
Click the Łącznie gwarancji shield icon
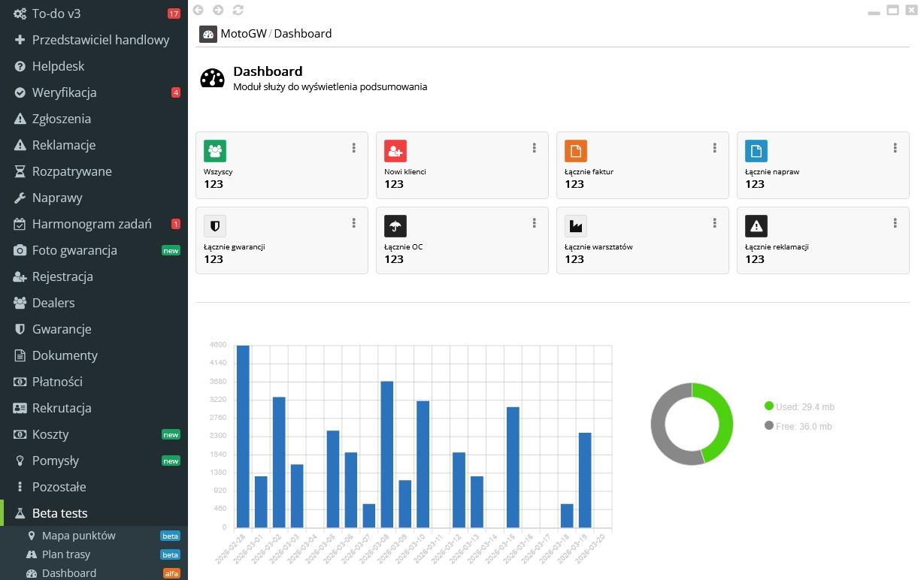coord(215,226)
